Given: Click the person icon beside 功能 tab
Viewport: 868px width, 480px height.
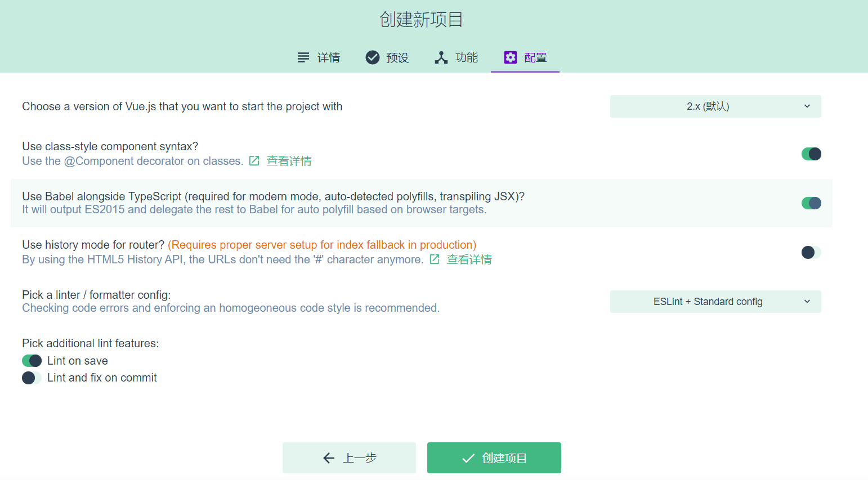Looking at the screenshot, I should point(440,57).
